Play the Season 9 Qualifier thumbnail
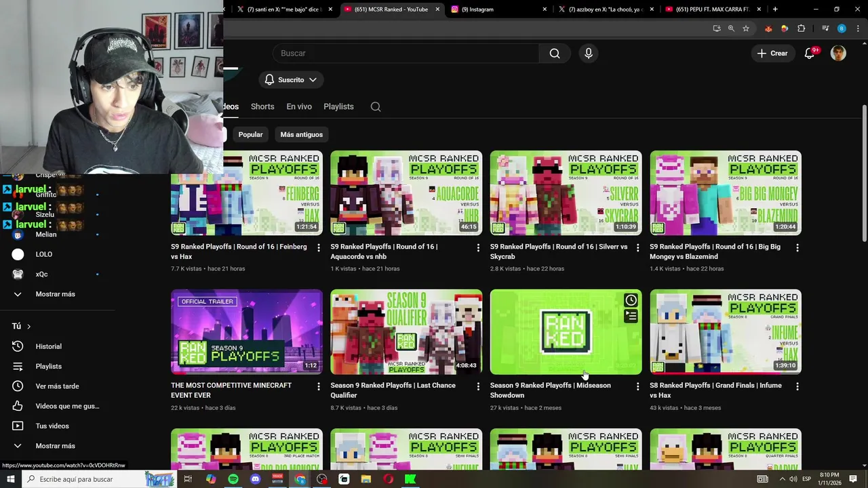Image resolution: width=868 pixels, height=488 pixels. pos(406,332)
